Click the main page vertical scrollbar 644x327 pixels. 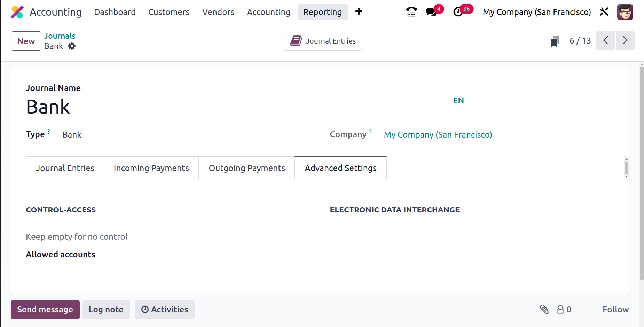(642, 173)
